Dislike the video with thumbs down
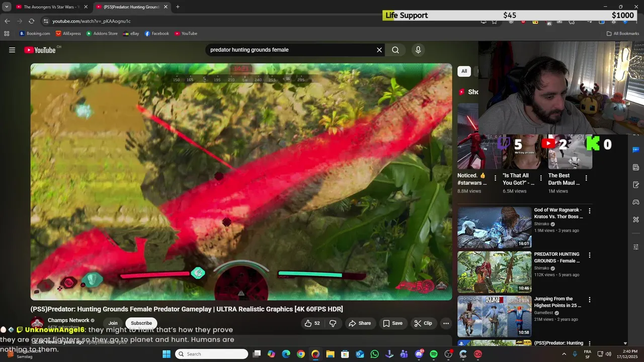 click(x=333, y=323)
